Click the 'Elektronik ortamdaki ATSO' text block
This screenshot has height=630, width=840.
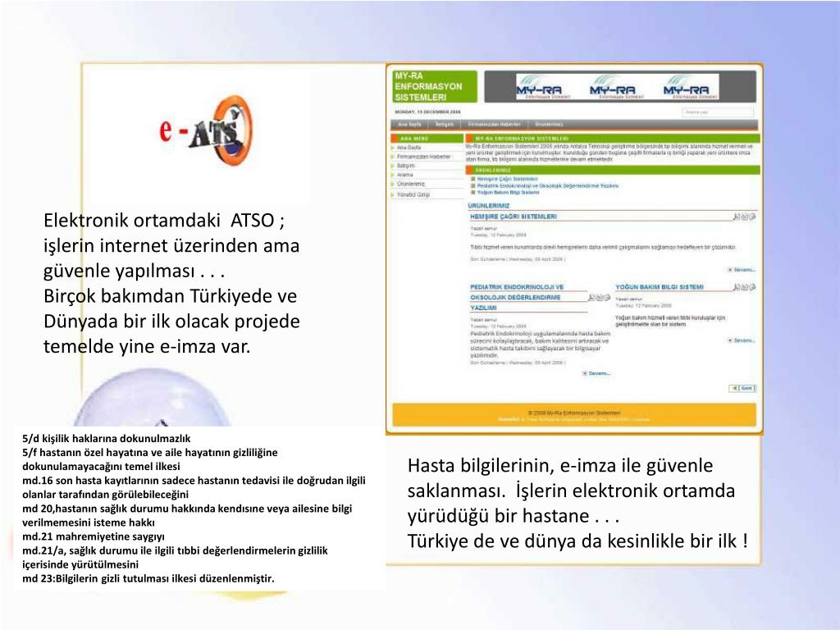coord(171,283)
